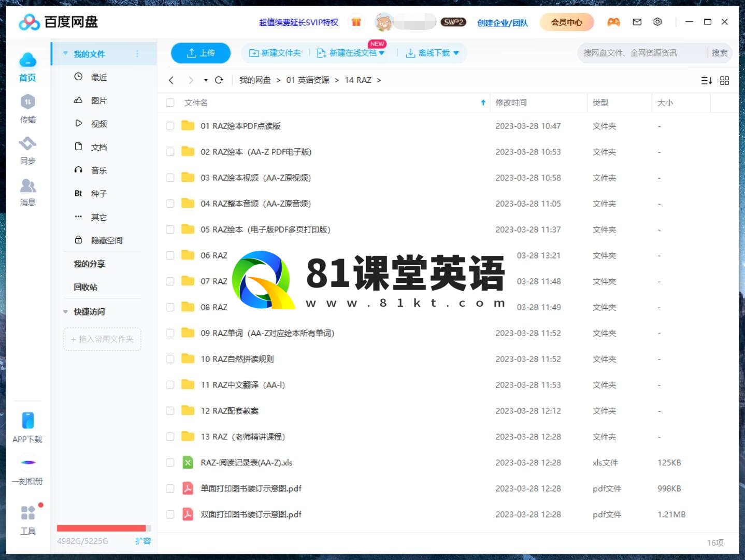Click the SVIP2 badge
Viewport: 745px width, 560px height.
(x=453, y=22)
